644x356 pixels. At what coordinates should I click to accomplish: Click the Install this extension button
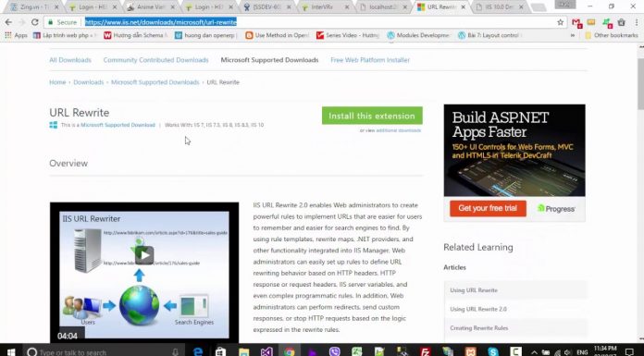pos(372,116)
